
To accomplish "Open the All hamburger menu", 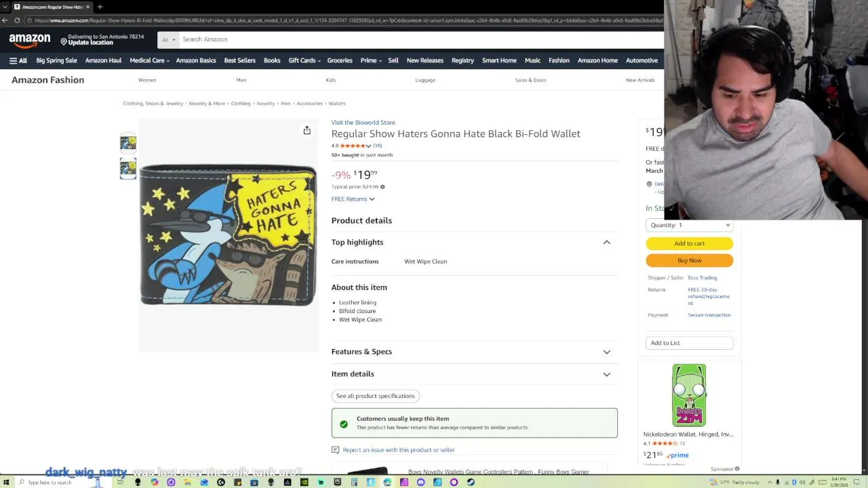I will click(18, 60).
